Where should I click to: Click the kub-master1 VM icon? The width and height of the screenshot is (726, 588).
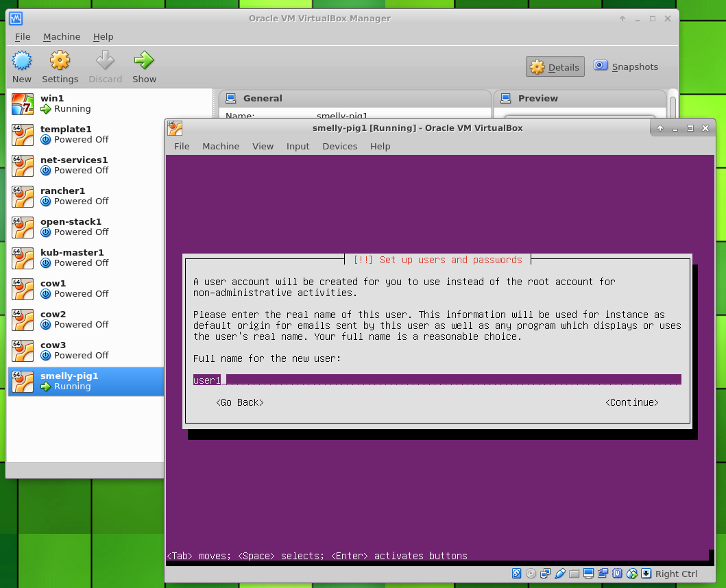coord(23,258)
